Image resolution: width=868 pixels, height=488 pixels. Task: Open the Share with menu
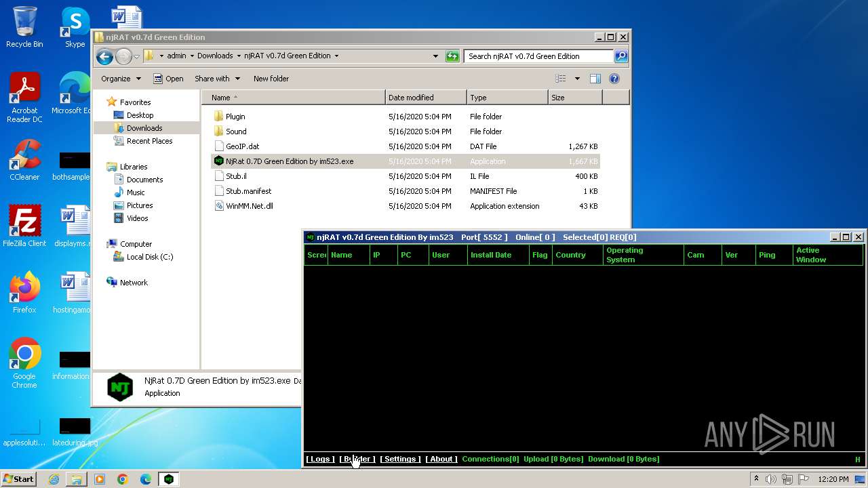pyautogui.click(x=217, y=79)
